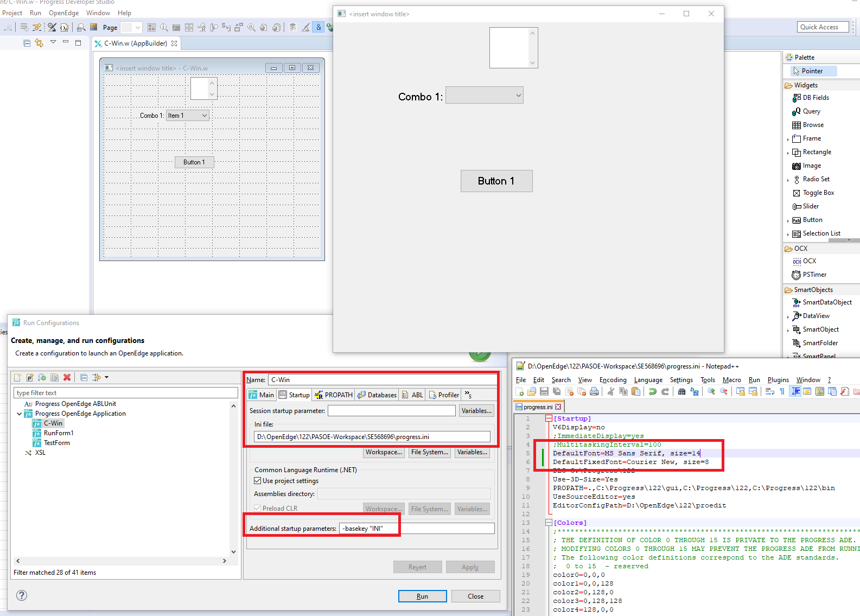Viewport: 860px width, 616px height.
Task: Click the Notepad++ Cut scissors icon
Action: 611,391
